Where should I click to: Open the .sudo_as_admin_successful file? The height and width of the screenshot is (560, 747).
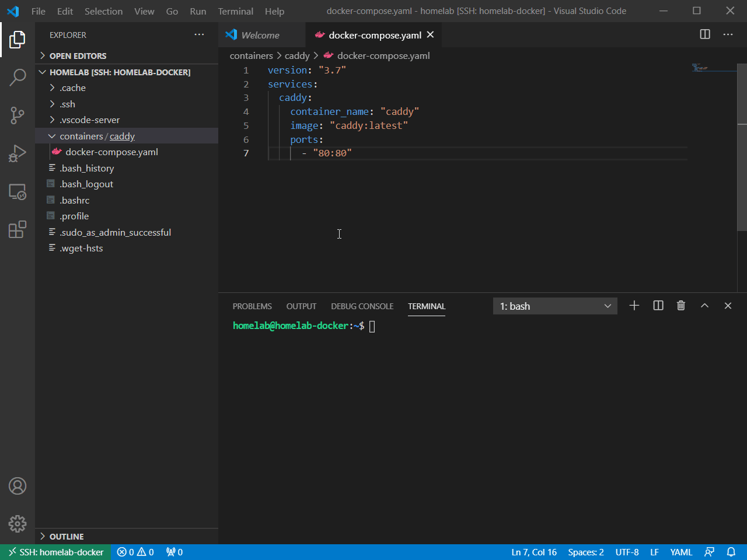127,232
